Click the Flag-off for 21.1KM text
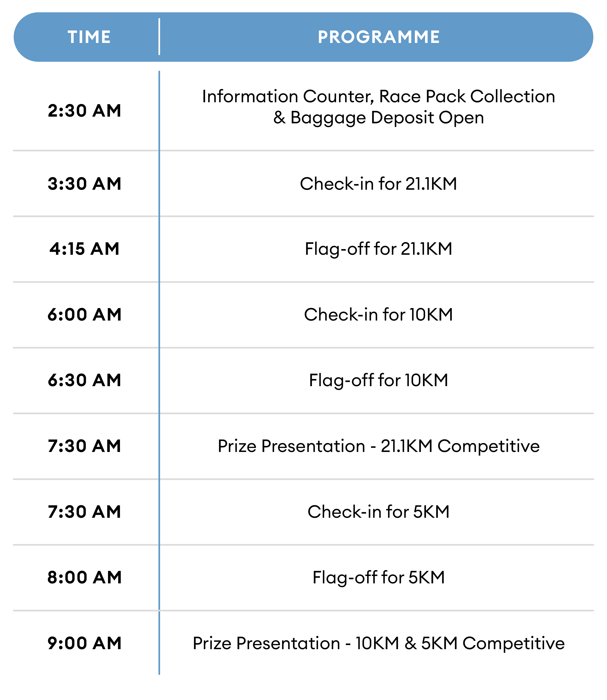Viewport: 607px width, 700px height. click(x=378, y=249)
